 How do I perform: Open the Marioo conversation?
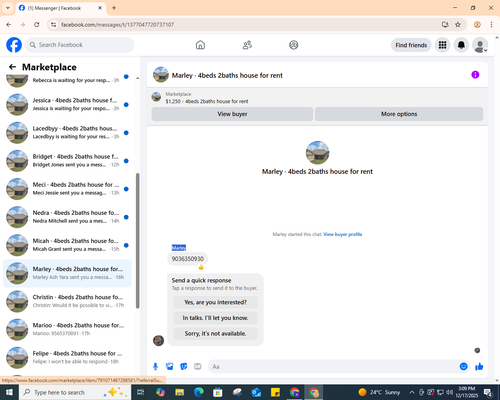67,330
